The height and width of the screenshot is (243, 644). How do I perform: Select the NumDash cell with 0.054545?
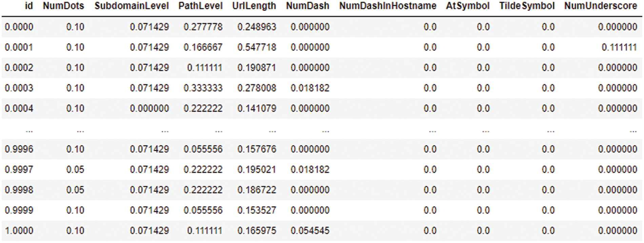(310, 230)
